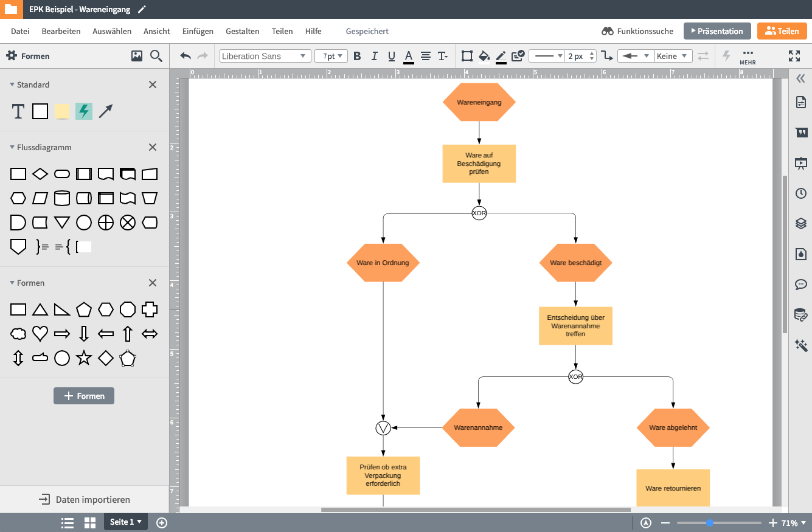Open the Gestalten menu
Image resolution: width=812 pixels, height=532 pixels.
242,31
